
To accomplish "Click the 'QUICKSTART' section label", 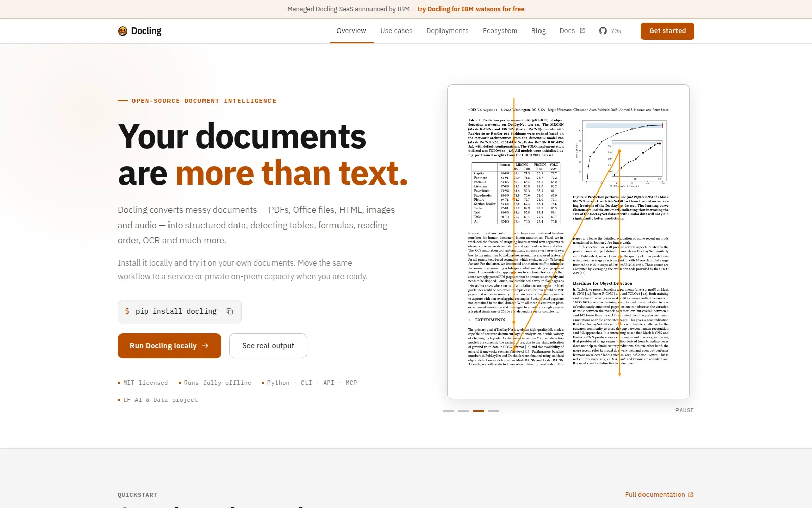I will click(x=138, y=495).
